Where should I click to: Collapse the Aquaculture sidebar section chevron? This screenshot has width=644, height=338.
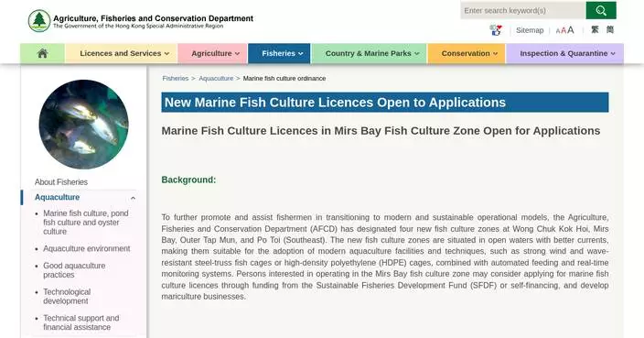(133, 198)
